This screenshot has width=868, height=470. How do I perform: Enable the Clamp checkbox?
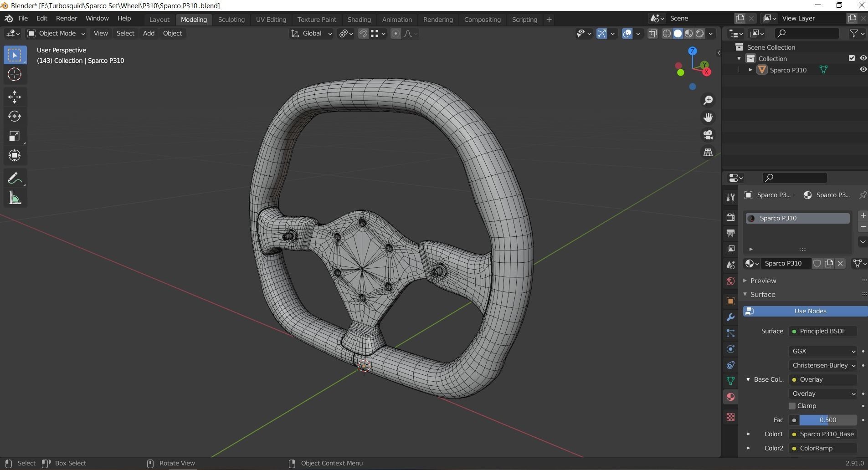[792, 406]
